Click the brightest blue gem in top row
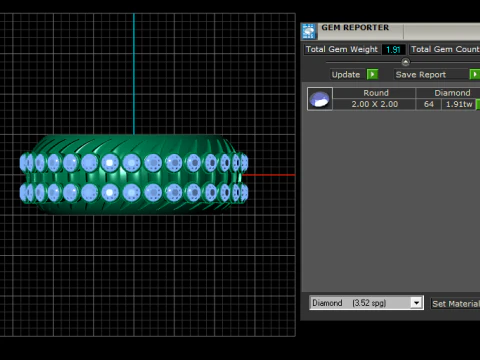Viewport: 480px width, 360px height. tap(110, 163)
